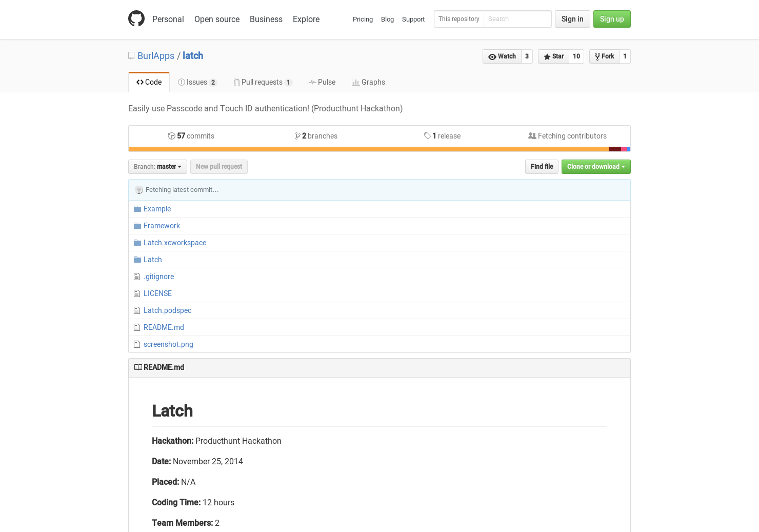Click the This repository search scope label

tap(459, 19)
